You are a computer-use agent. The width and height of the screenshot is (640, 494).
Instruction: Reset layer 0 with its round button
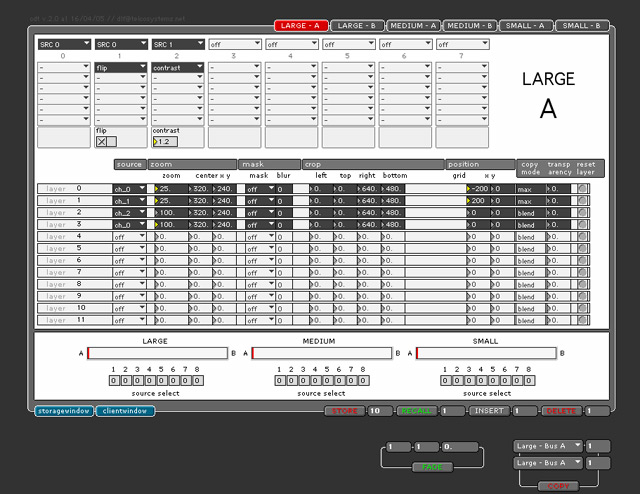[582, 189]
